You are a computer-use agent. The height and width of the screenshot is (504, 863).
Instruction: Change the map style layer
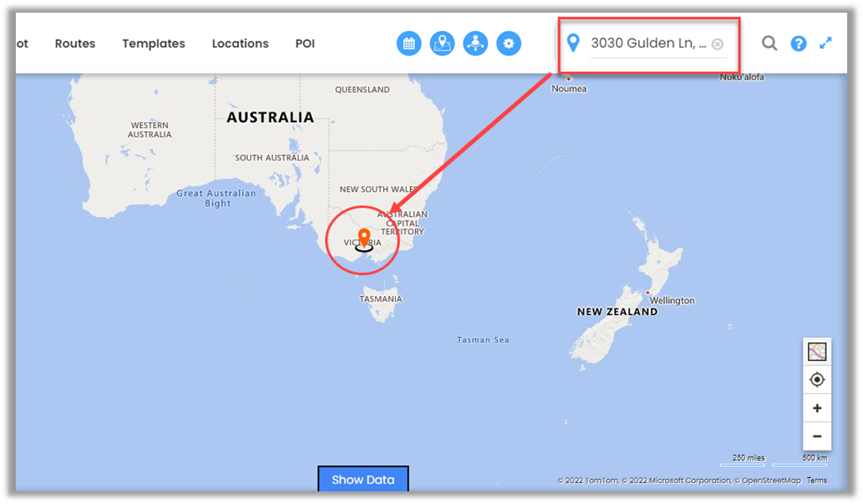point(817,351)
